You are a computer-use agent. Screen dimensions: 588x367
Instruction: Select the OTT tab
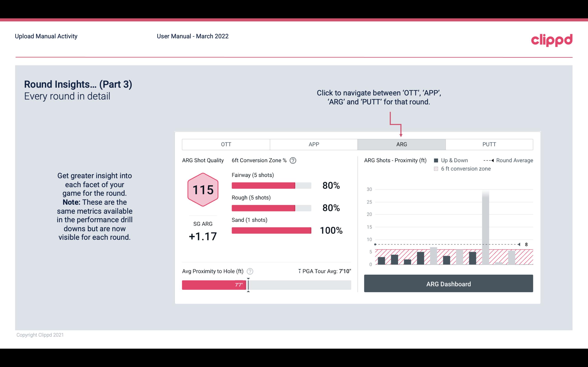(226, 145)
